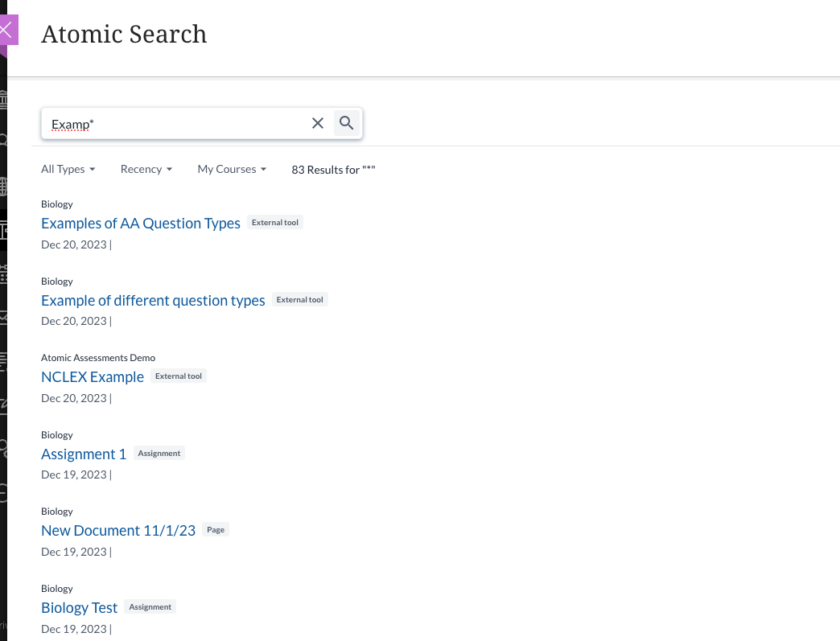Click the institution building icon in sidebar
Screen dimensions: 840x641
3,100
